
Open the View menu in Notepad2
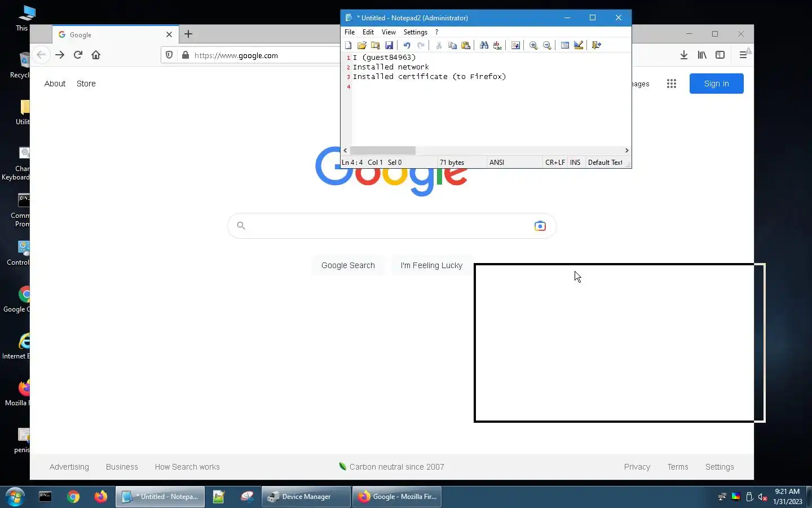click(389, 32)
